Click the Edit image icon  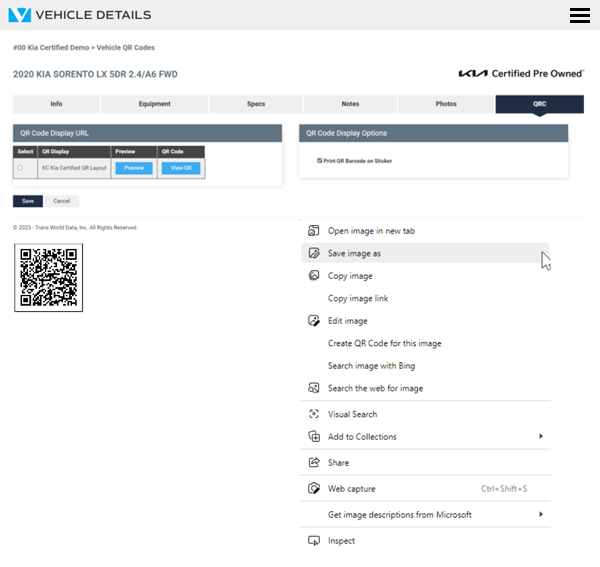314,321
